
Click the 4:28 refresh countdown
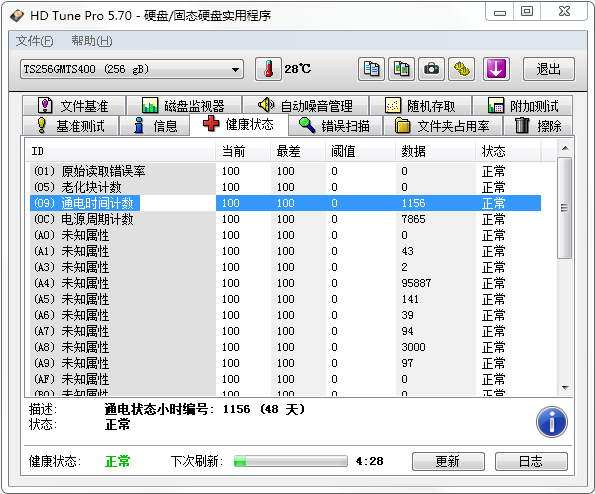[370, 461]
